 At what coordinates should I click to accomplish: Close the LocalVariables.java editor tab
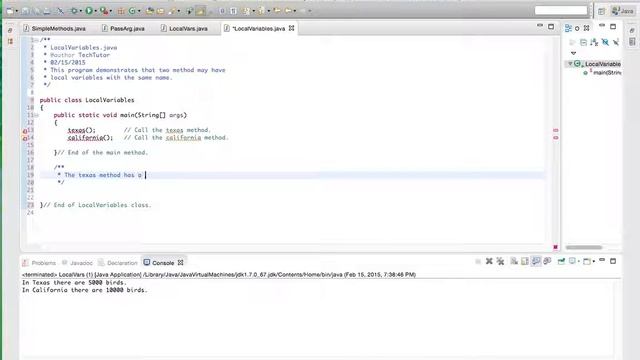coord(291,28)
